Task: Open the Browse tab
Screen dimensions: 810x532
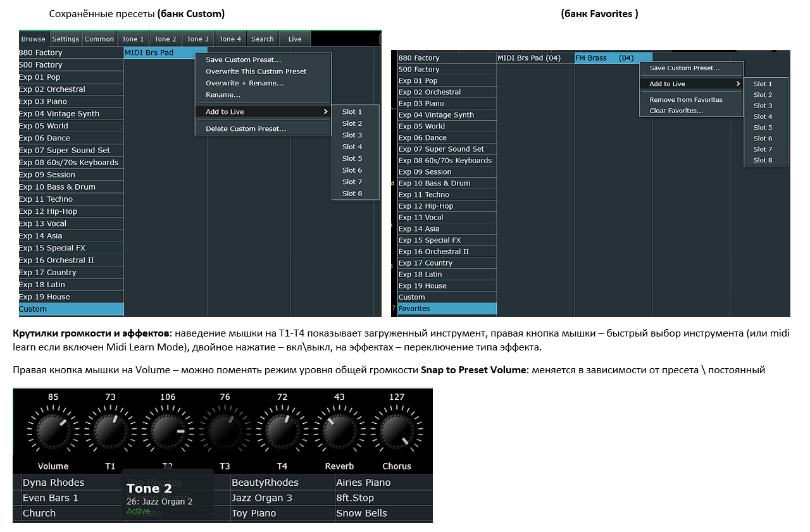Action: point(34,39)
